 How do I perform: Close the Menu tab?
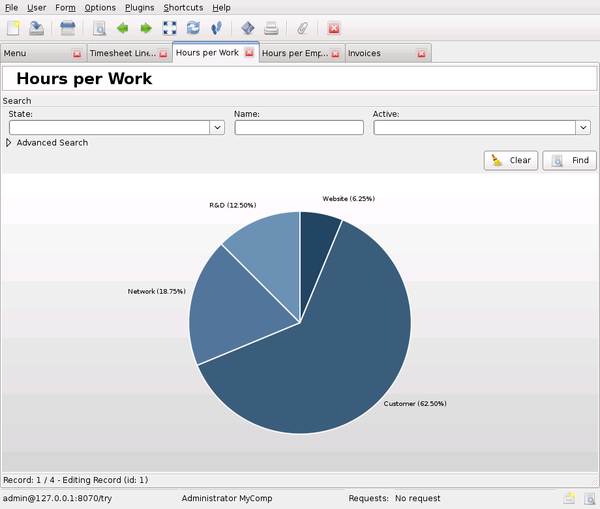[x=77, y=54]
